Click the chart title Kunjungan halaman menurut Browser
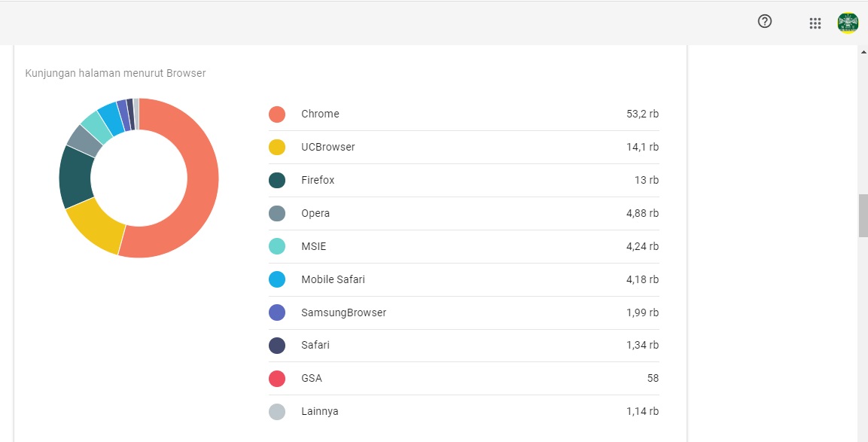Screen dimensions: 868x442 coord(115,73)
